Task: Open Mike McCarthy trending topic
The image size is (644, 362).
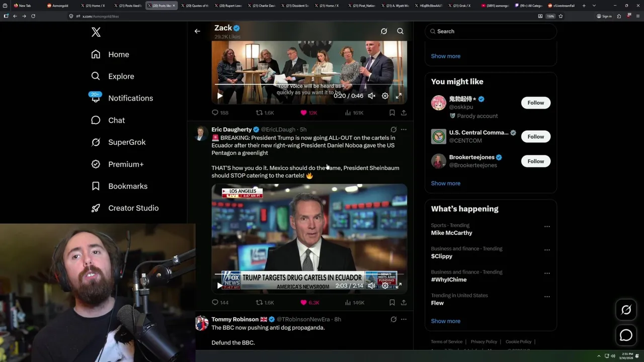Action: [452, 233]
